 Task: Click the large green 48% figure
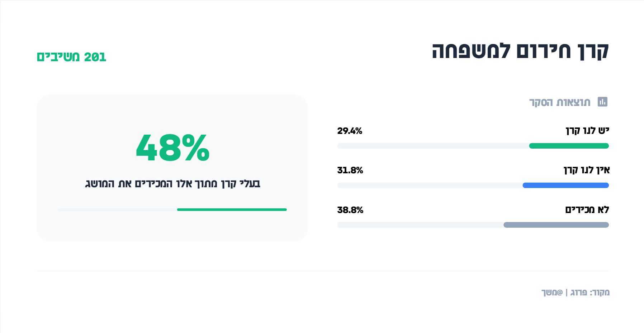tap(172, 147)
